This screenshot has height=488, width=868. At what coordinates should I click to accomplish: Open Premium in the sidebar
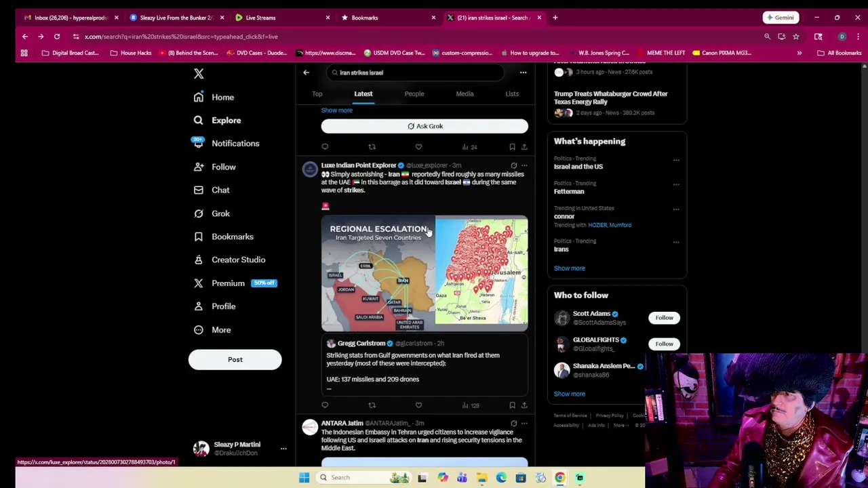coord(235,283)
